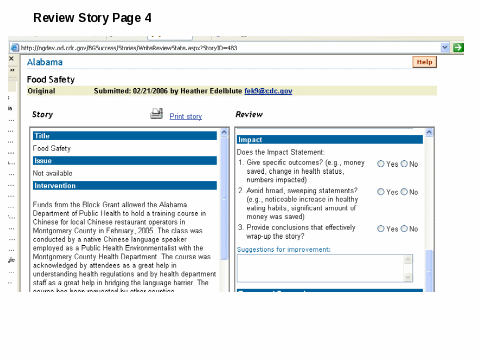The height and width of the screenshot is (360, 480).
Task: Click the Suggestions box scroll up arrow
Action: (x=408, y=259)
